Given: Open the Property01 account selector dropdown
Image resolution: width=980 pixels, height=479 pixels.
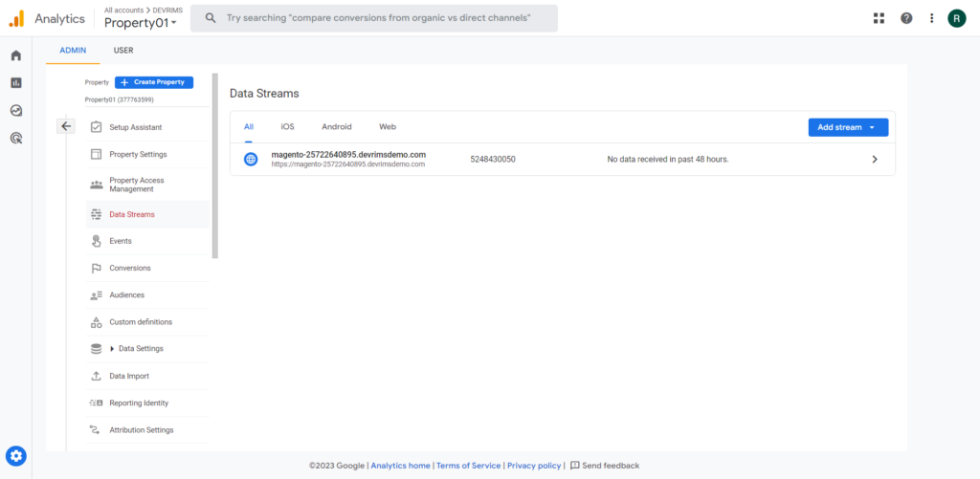Looking at the screenshot, I should coord(141,23).
